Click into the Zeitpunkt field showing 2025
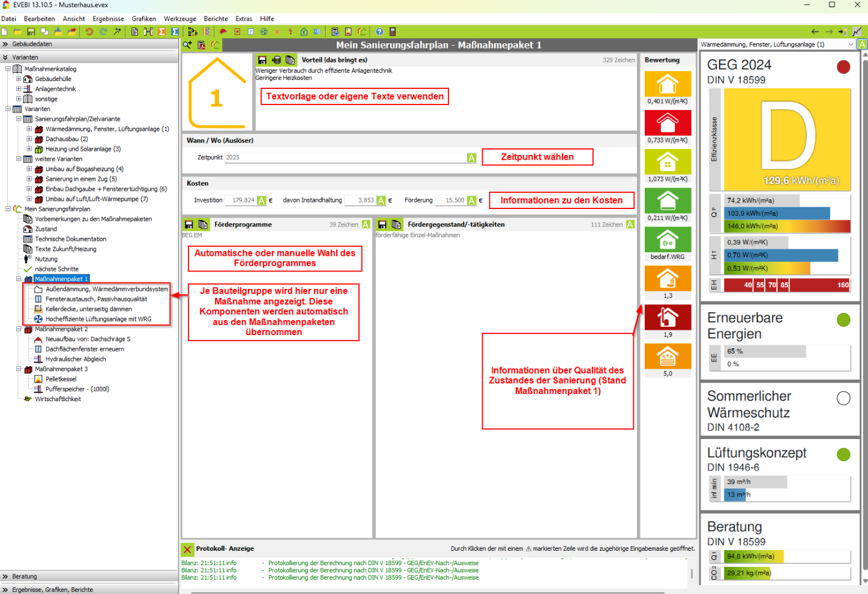This screenshot has width=868, height=594. (345, 157)
